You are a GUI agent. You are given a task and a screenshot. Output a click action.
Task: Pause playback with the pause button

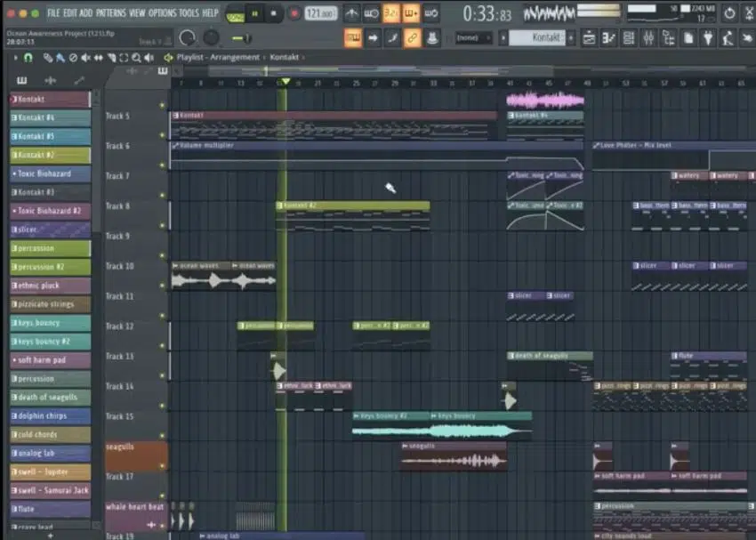(x=254, y=14)
